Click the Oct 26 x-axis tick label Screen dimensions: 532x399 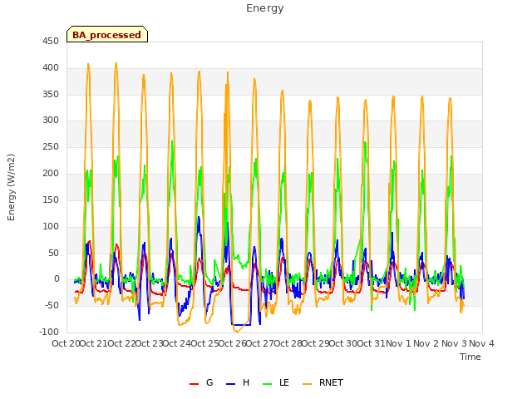point(232,343)
